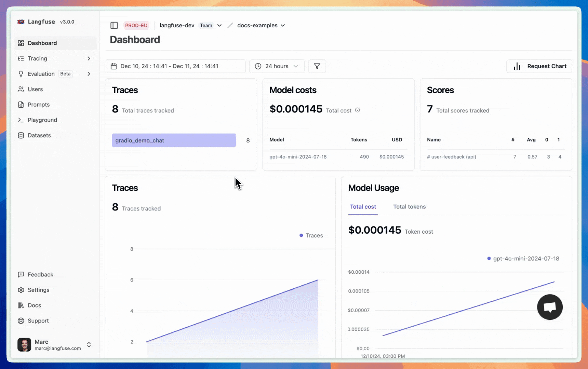Viewport: 588px width, 369px height.
Task: Toggle Traces legend series in chart
Action: 311,235
